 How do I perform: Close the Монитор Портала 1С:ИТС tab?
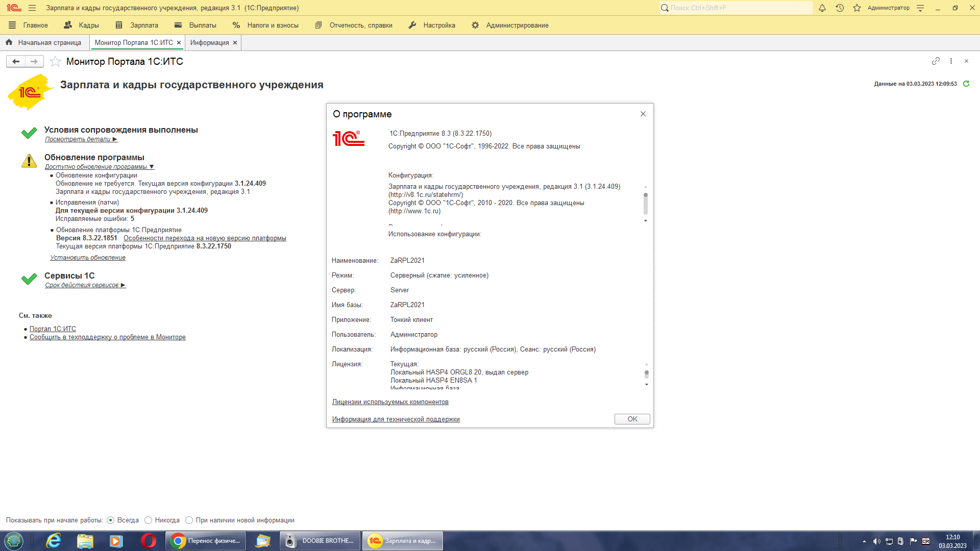tap(179, 43)
